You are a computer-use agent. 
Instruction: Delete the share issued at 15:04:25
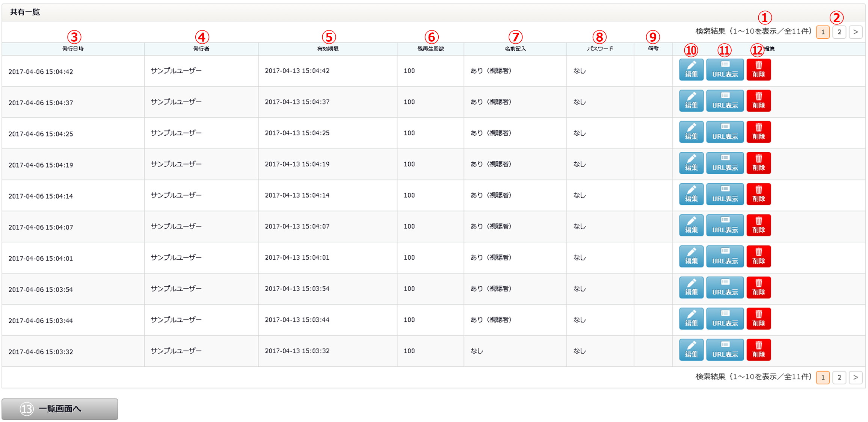click(758, 132)
